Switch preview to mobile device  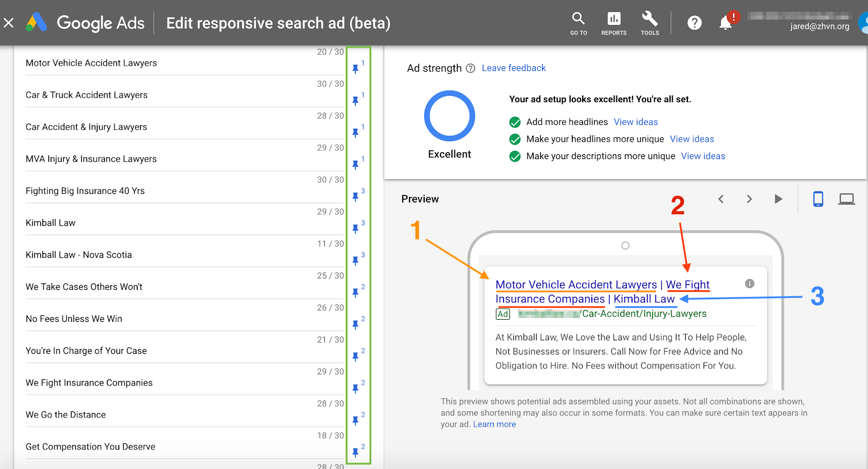coord(818,199)
